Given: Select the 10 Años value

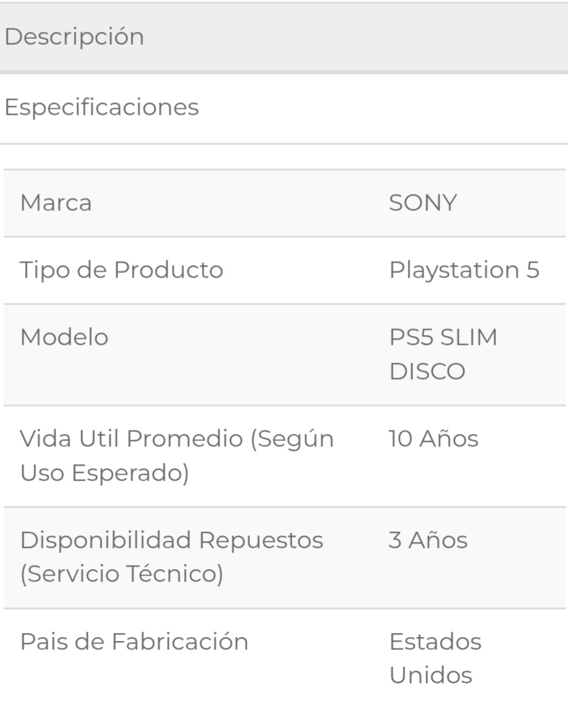Looking at the screenshot, I should pyautogui.click(x=433, y=439).
